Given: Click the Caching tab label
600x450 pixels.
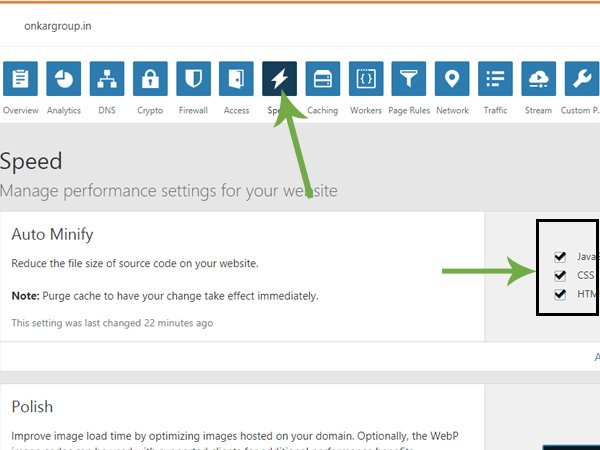Looking at the screenshot, I should (x=323, y=111).
